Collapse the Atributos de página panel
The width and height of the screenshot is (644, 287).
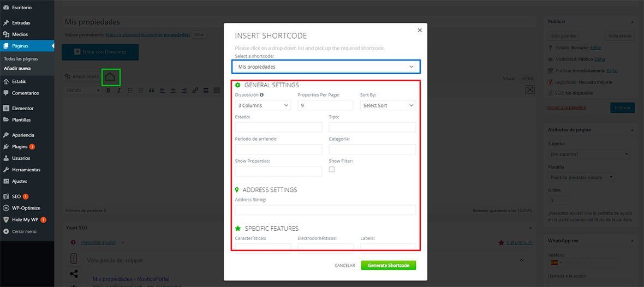632,129
